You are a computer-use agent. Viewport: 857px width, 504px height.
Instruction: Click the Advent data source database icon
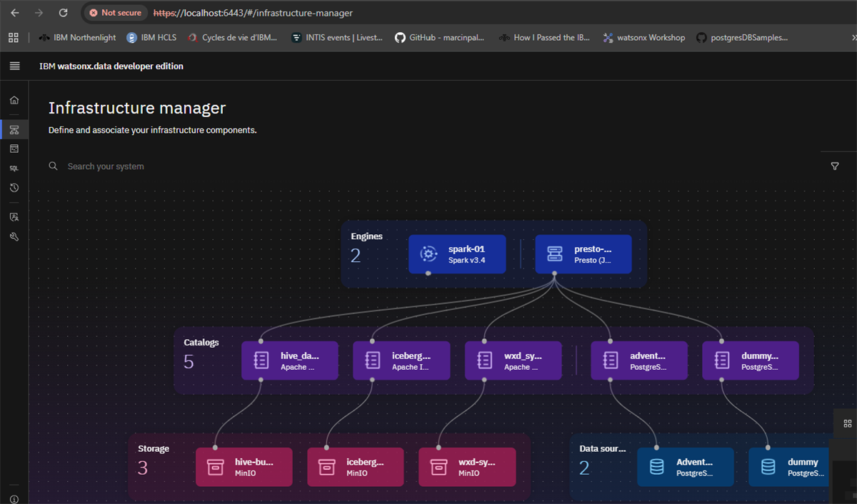point(656,467)
